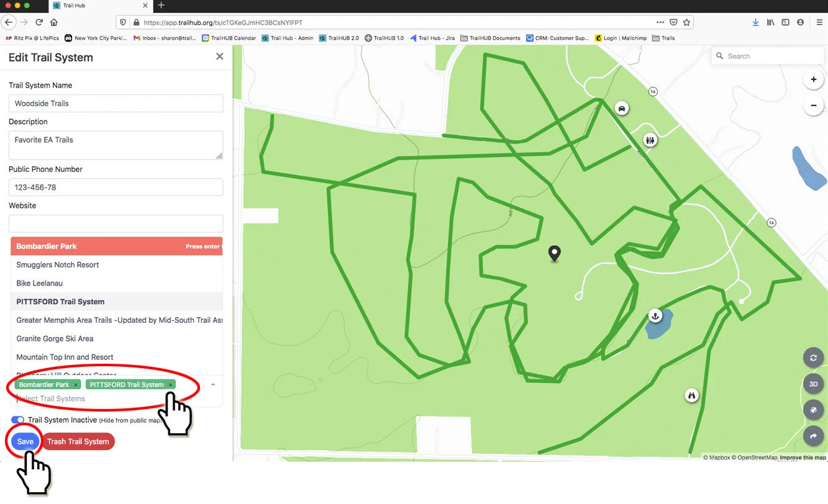This screenshot has height=504, width=828.
Task: Choose Bike Leelanau option
Action: (116, 283)
